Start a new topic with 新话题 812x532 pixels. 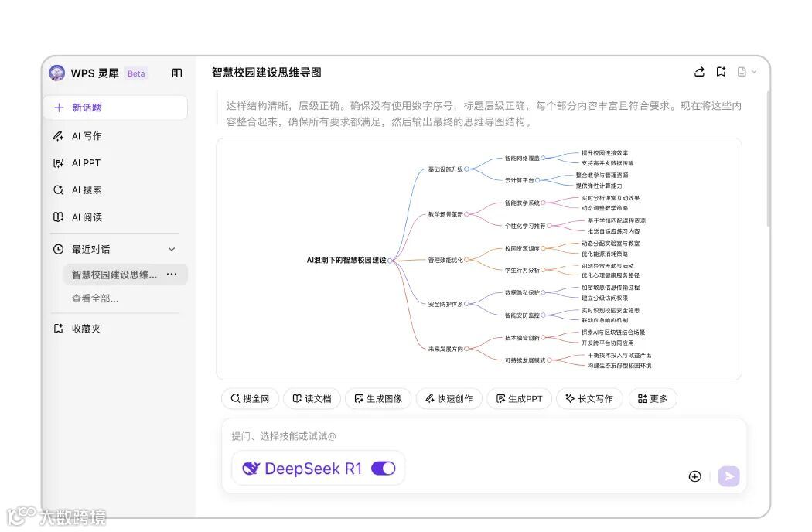pyautogui.click(x=116, y=107)
